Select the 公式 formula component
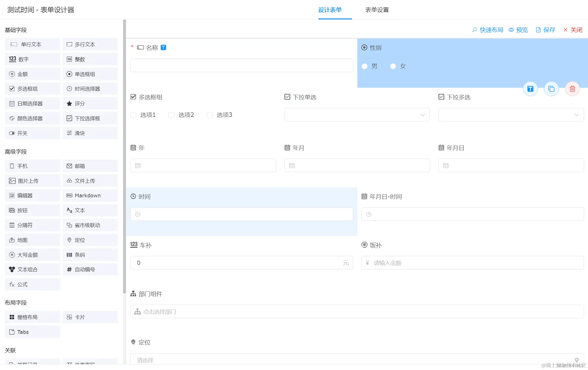This screenshot has width=588, height=370. (33, 284)
